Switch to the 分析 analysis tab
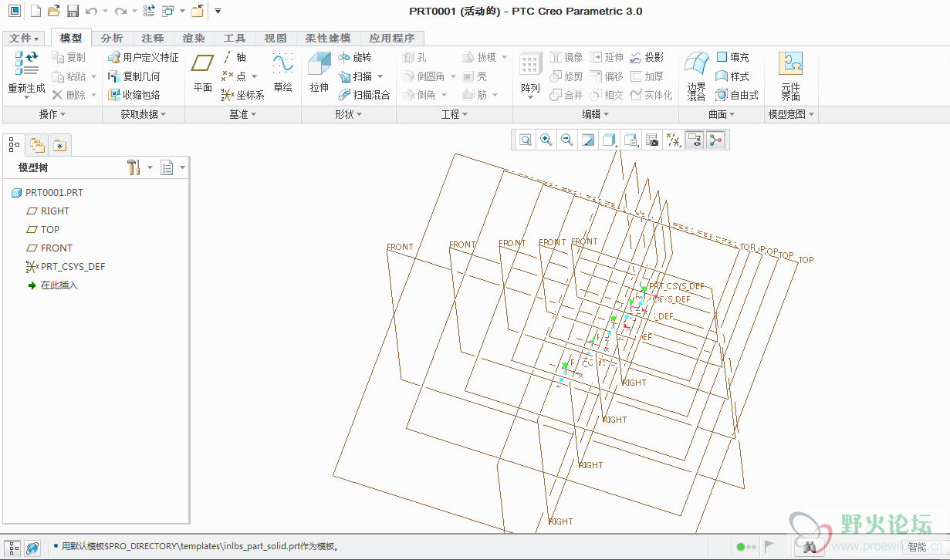Screen dimensions: 950x560 112,38
